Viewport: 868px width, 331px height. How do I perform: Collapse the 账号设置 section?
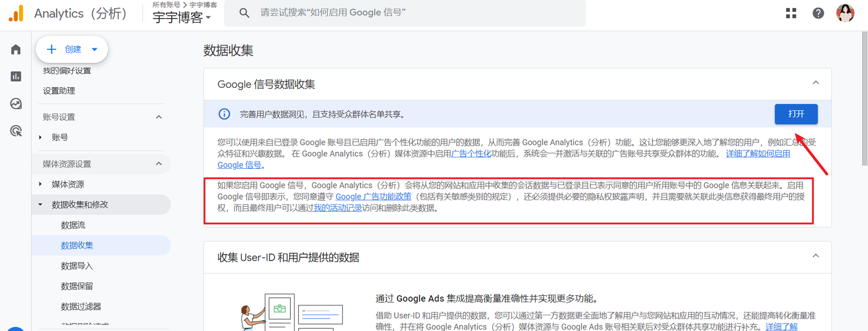click(x=159, y=117)
